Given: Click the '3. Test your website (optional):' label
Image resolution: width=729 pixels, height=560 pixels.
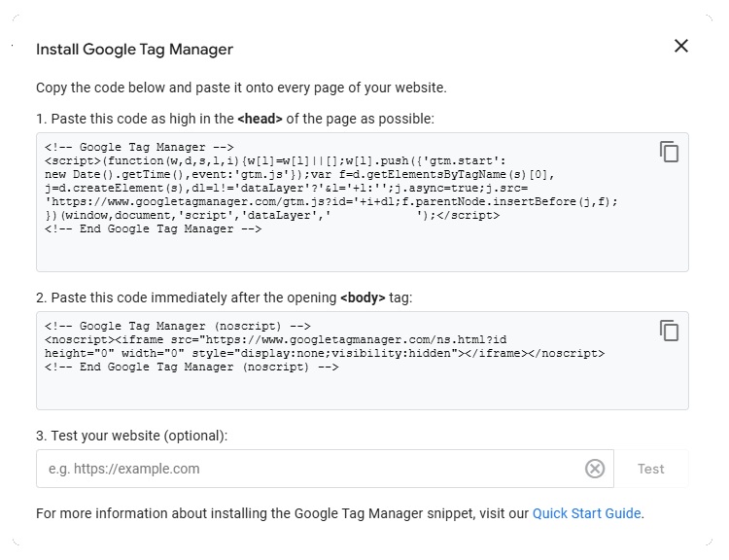Looking at the screenshot, I should point(132,436).
